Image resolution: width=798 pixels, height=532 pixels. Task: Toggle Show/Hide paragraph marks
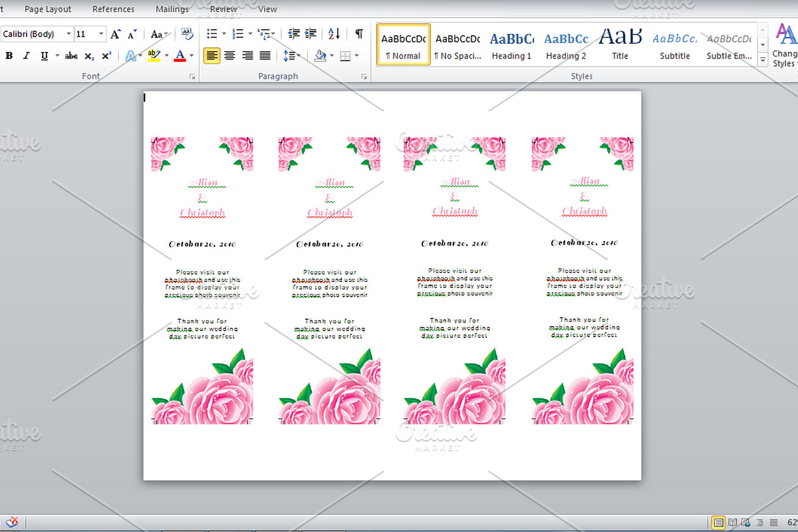pyautogui.click(x=359, y=34)
